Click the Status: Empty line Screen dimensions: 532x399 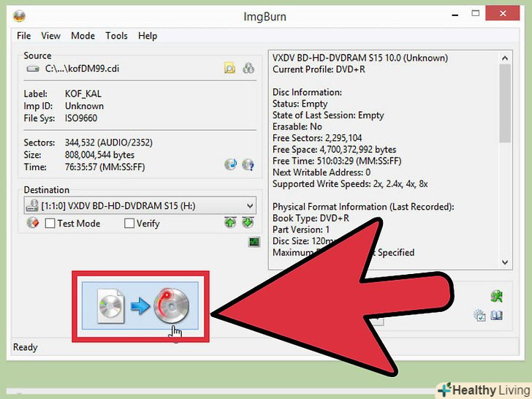click(300, 104)
